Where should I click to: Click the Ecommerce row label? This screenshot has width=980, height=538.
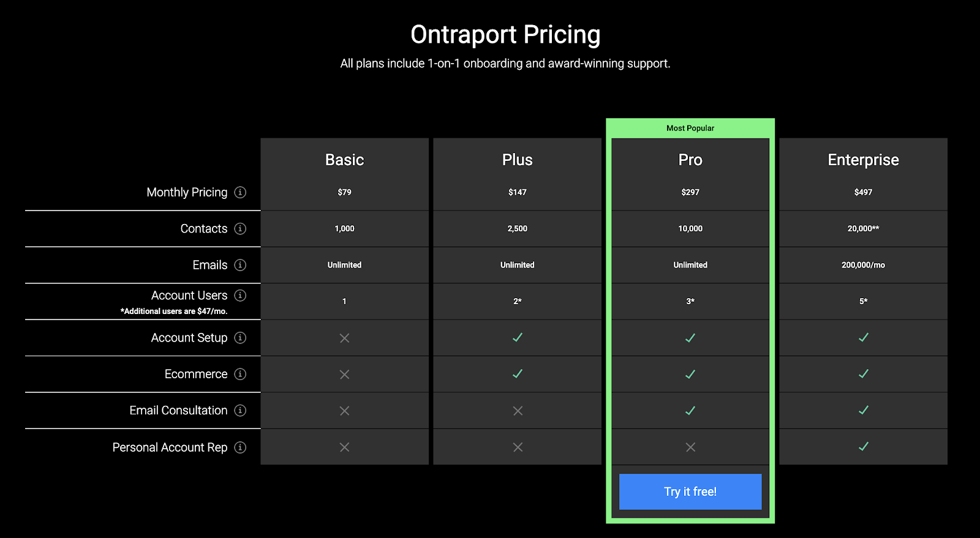[196, 374]
